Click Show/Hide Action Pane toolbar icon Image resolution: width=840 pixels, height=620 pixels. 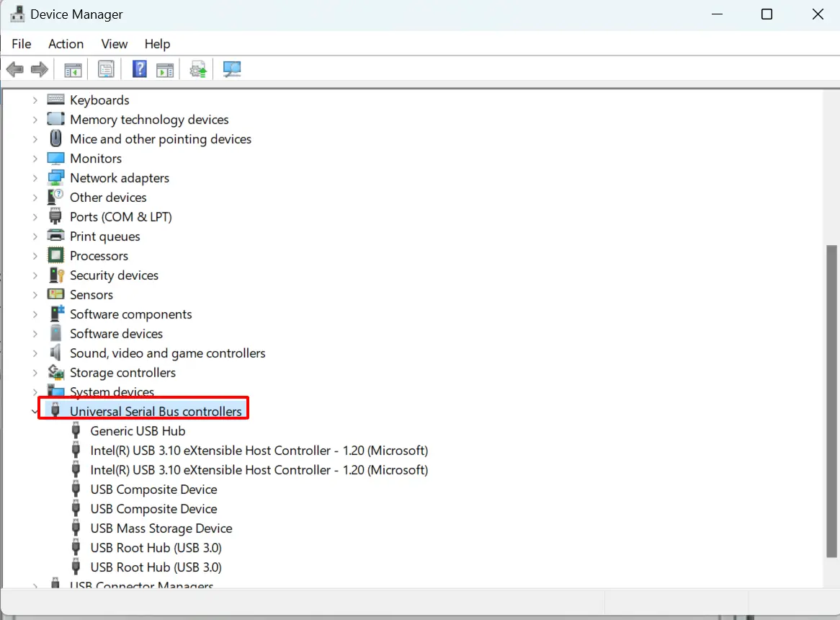(165, 70)
